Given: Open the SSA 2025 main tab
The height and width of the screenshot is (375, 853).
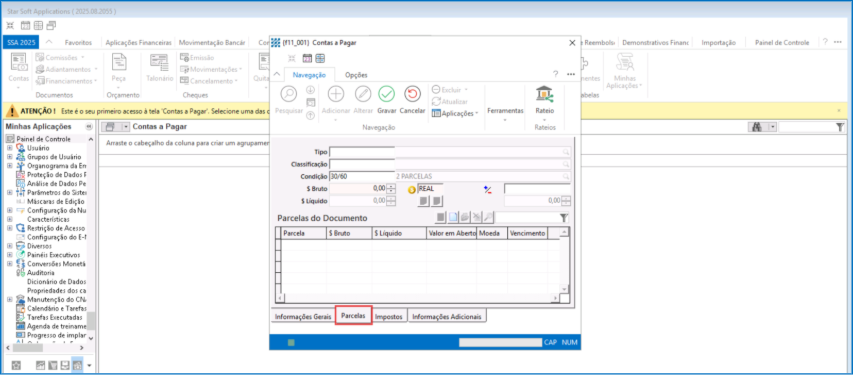Looking at the screenshot, I should (20, 42).
